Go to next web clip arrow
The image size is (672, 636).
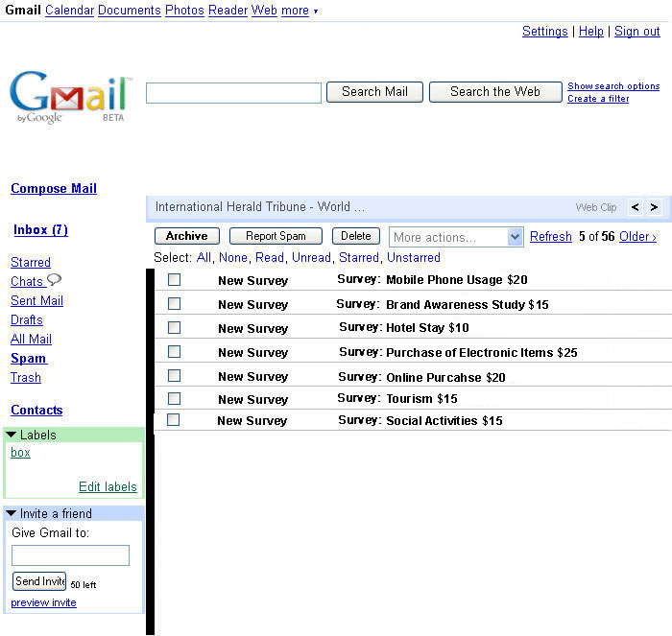654,207
